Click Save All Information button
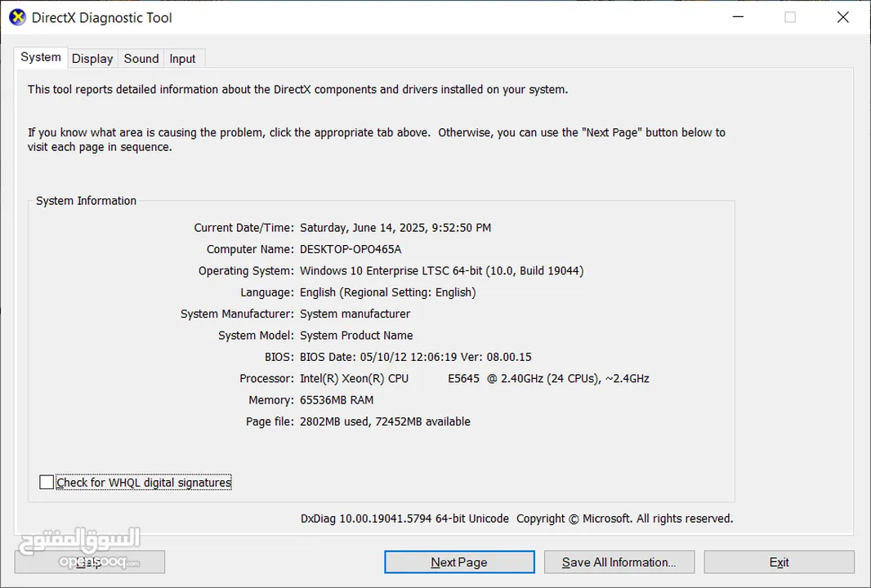The height and width of the screenshot is (588, 871). (619, 562)
